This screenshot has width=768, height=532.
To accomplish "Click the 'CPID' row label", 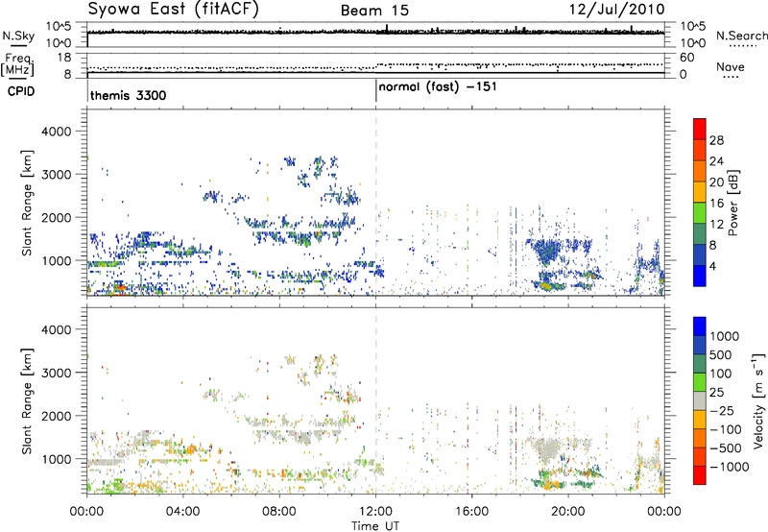I will point(21,91).
